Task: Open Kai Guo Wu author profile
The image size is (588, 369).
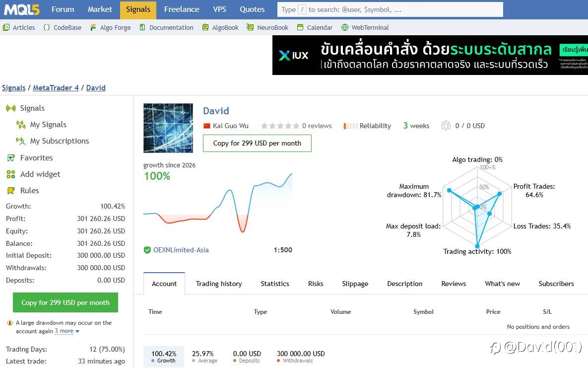Action: [231, 126]
